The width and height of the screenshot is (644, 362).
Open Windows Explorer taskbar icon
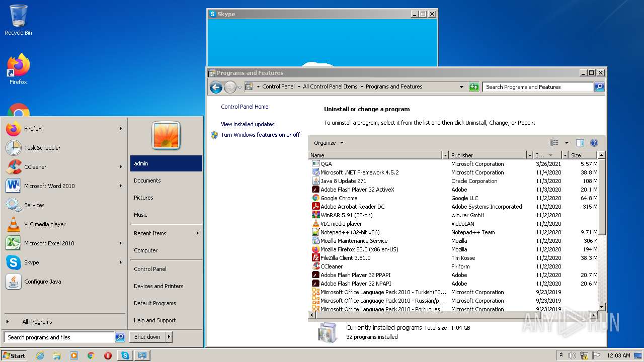click(57, 355)
